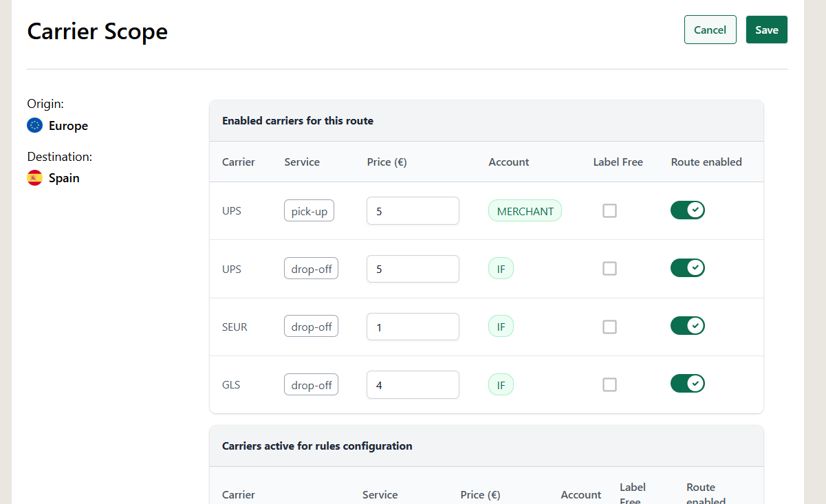Edit price field for SEUR drop-off
Viewport: 826px width, 504px height.
click(413, 327)
